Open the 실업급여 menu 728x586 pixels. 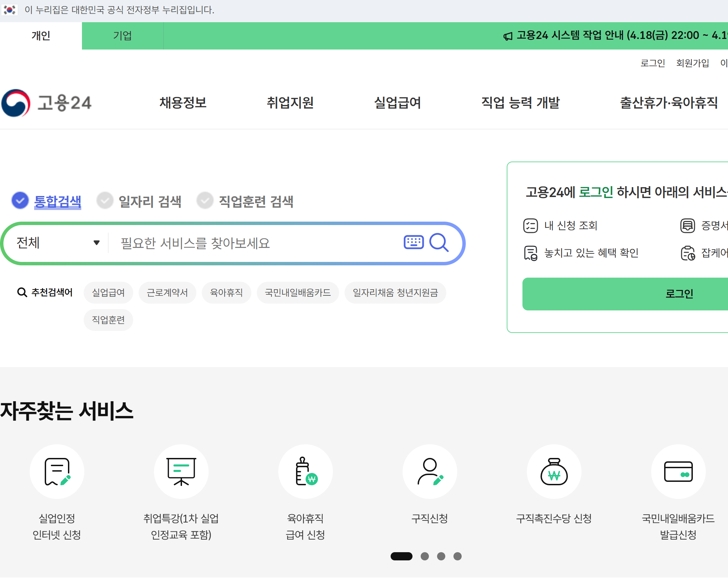397,103
